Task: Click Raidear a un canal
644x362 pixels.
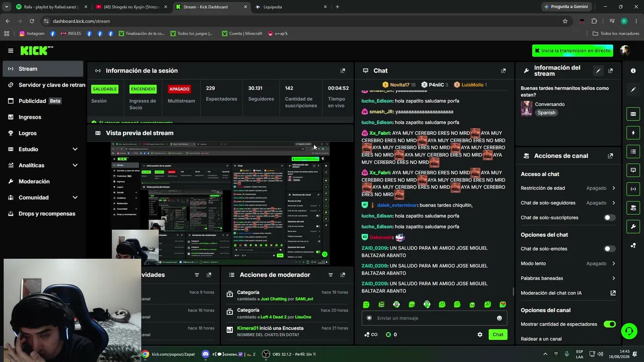Action: coord(541,339)
